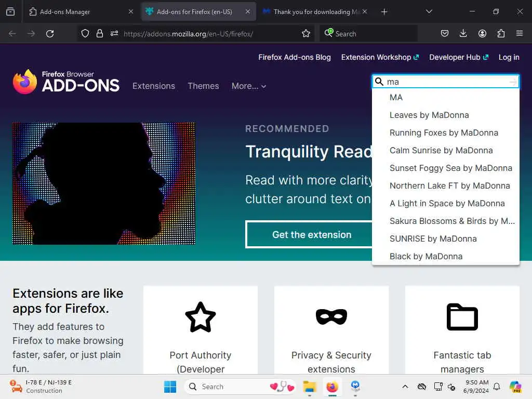Open File Explorer from taskbar

[310, 387]
